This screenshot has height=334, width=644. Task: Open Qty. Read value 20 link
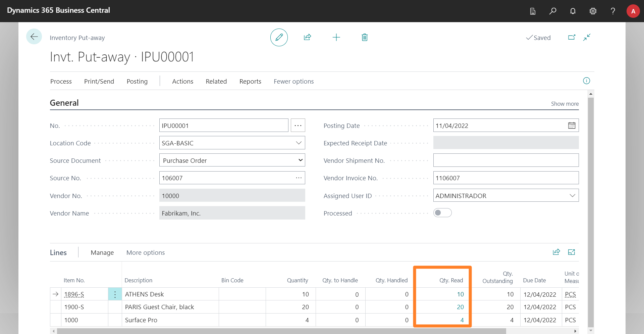tap(460, 307)
